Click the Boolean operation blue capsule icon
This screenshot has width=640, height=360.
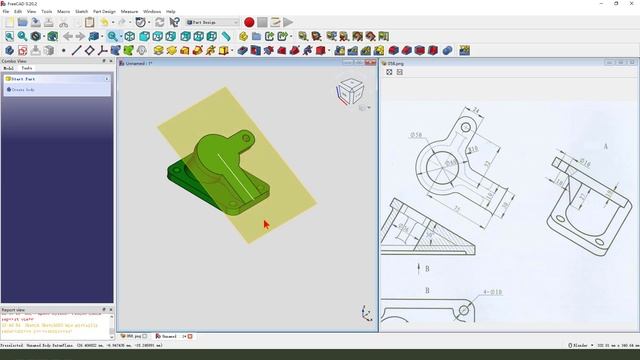point(447,51)
